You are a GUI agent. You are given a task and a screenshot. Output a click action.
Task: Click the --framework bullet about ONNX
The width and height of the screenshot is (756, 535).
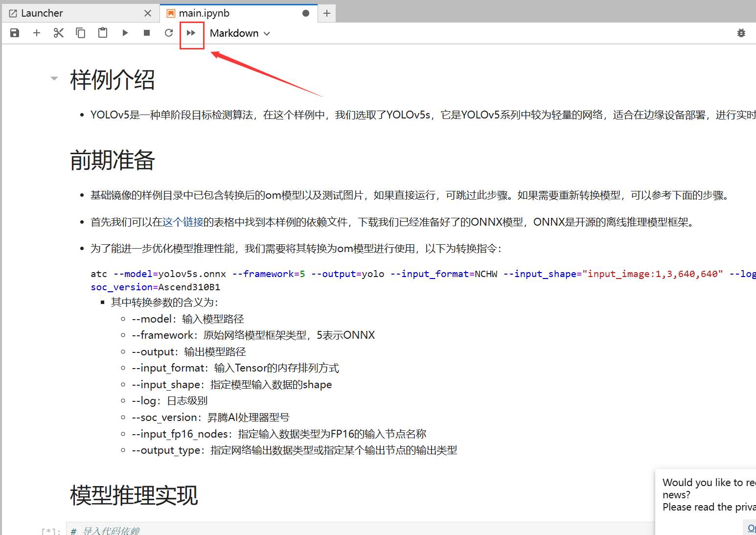click(x=253, y=335)
